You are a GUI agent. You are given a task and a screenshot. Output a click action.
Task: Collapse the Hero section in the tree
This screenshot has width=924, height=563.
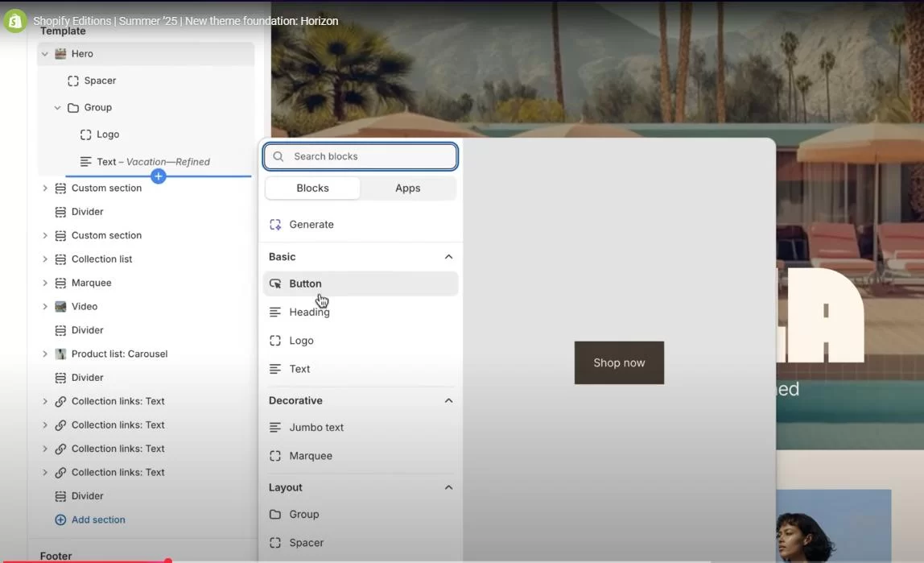(x=45, y=53)
